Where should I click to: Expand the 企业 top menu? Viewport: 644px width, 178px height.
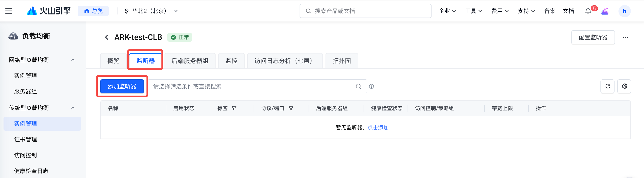point(447,11)
